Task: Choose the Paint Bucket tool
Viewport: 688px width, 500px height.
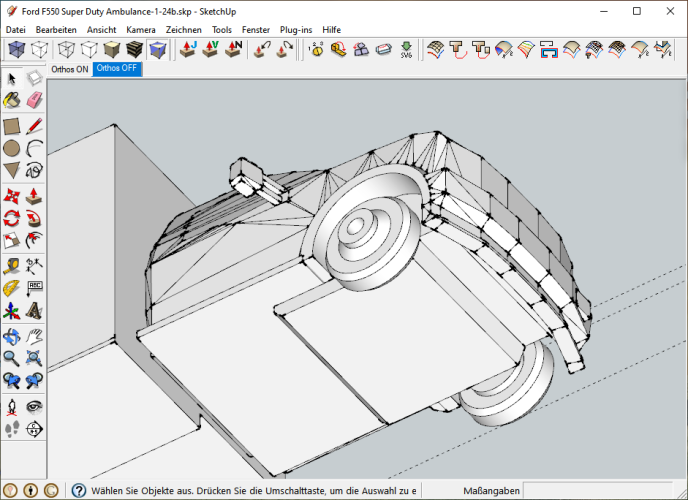Action: click(12, 100)
